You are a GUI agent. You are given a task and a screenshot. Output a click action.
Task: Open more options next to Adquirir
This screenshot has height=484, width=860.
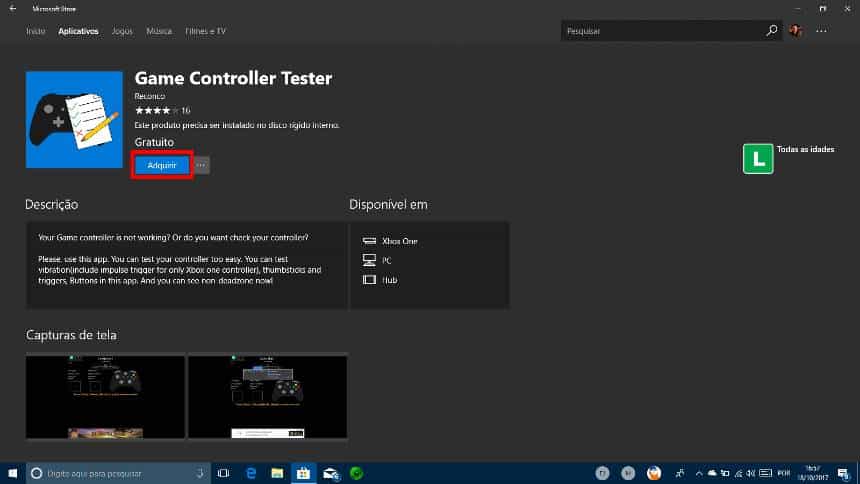tap(201, 165)
